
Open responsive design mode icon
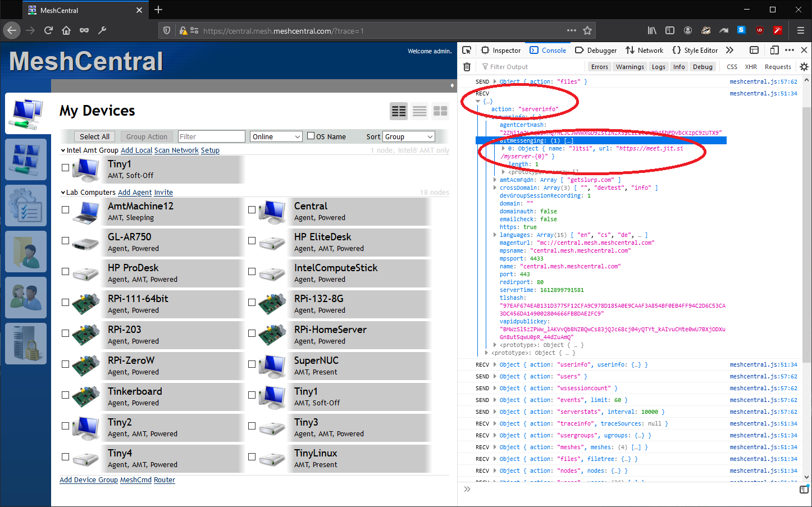(774, 50)
